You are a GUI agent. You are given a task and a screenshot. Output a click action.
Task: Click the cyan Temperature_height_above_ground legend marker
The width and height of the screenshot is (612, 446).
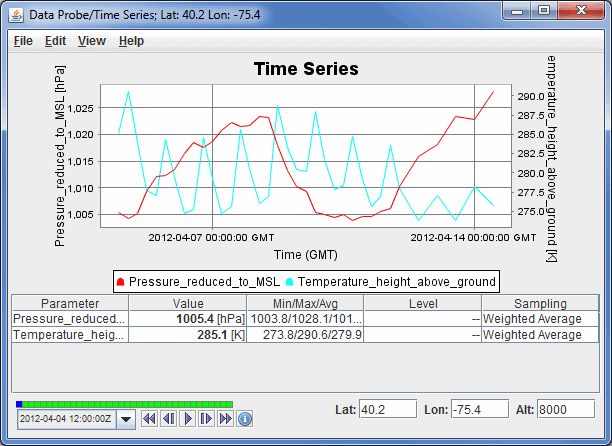coord(290,282)
